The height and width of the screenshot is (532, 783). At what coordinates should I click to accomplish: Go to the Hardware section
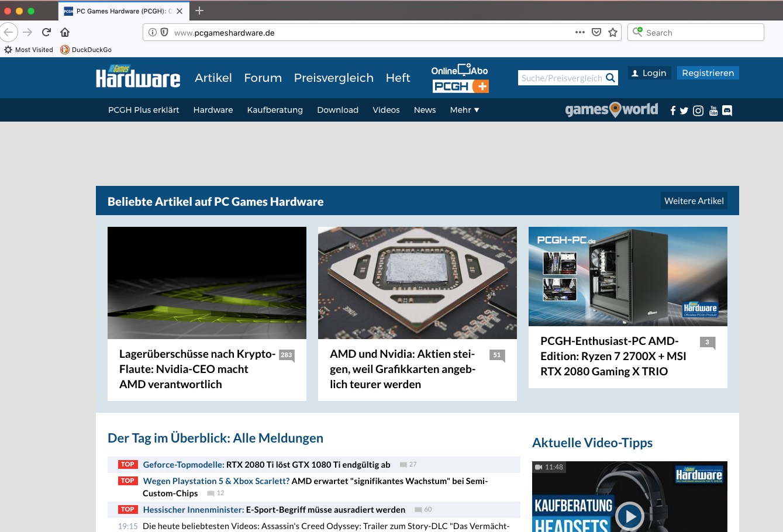point(213,110)
